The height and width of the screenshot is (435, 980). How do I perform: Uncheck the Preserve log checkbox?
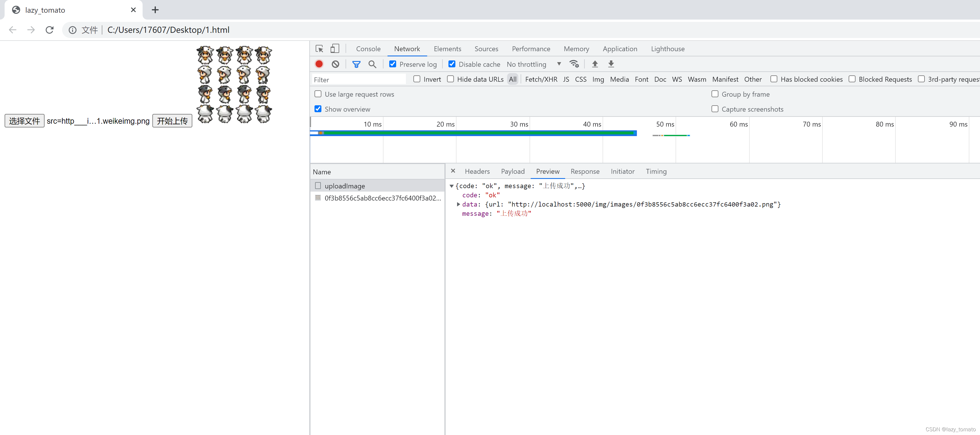point(393,64)
